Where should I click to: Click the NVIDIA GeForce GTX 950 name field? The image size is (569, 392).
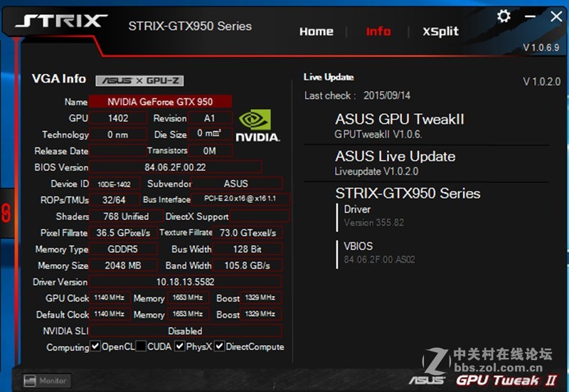click(x=160, y=102)
